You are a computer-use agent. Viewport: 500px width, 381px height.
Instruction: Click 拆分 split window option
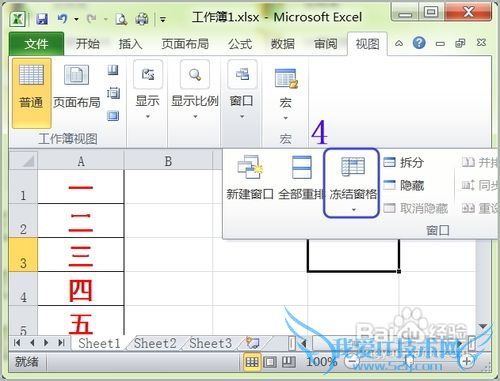[404, 162]
